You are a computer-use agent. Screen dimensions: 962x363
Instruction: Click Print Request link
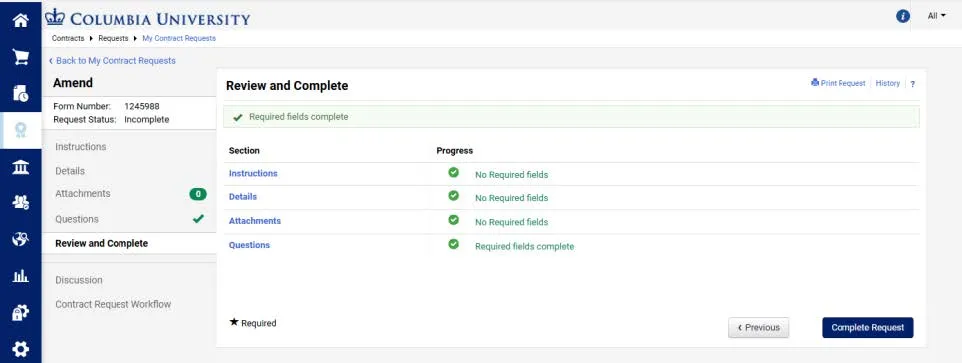coord(838,83)
